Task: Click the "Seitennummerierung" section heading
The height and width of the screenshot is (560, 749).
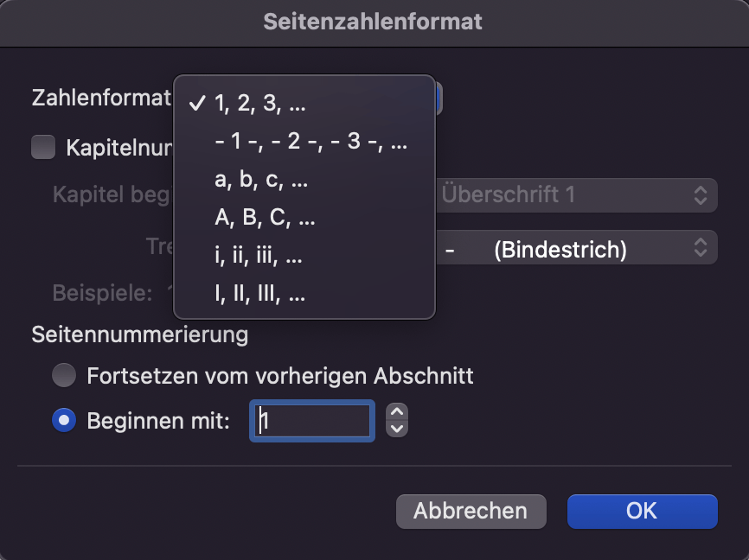Action: point(140,334)
